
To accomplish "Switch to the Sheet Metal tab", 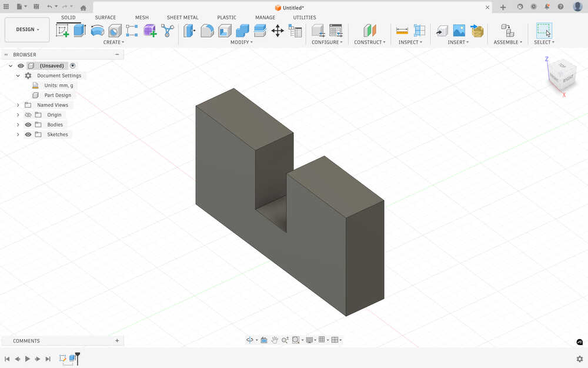I will click(183, 17).
